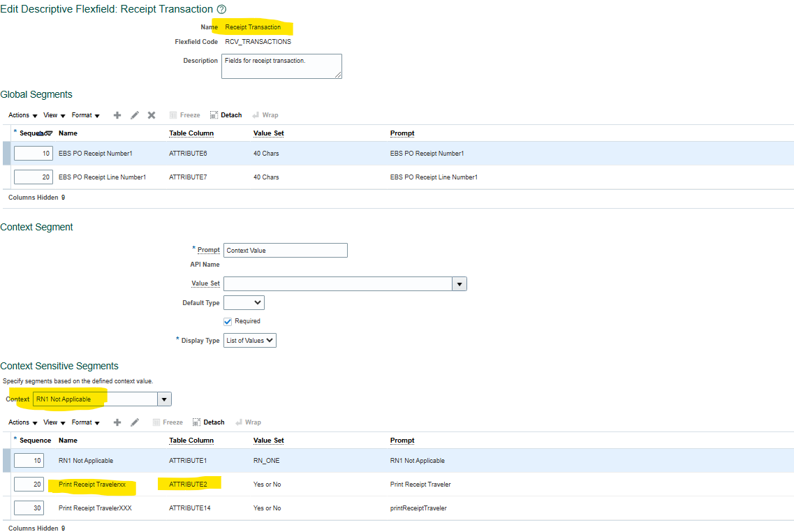Select Print Receipt Travelerxx name cell
Image resolution: width=794 pixels, height=532 pixels.
point(91,485)
